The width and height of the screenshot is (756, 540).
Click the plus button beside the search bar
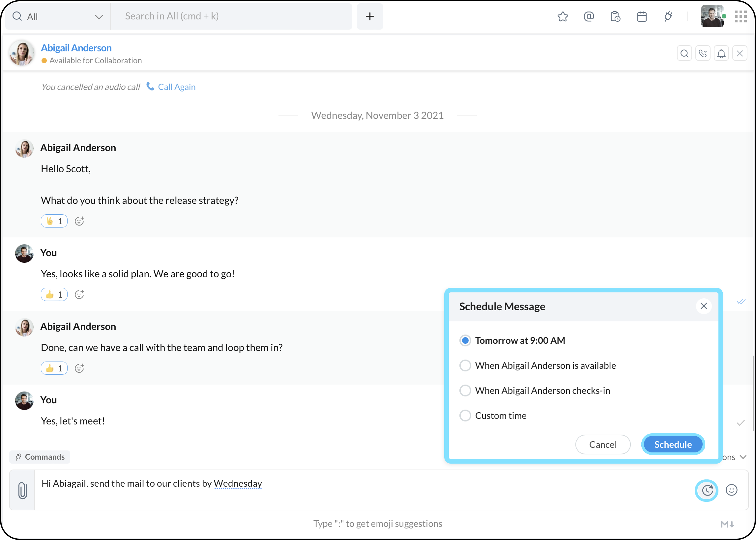tap(370, 16)
